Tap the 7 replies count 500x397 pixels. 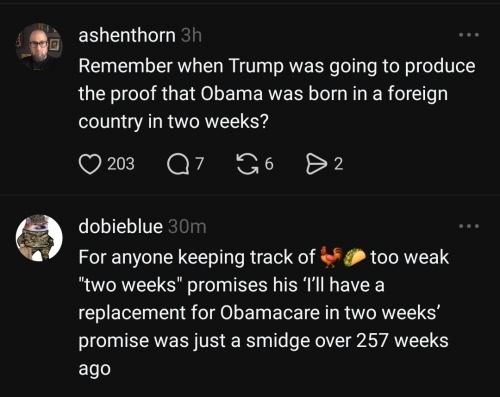[199, 164]
